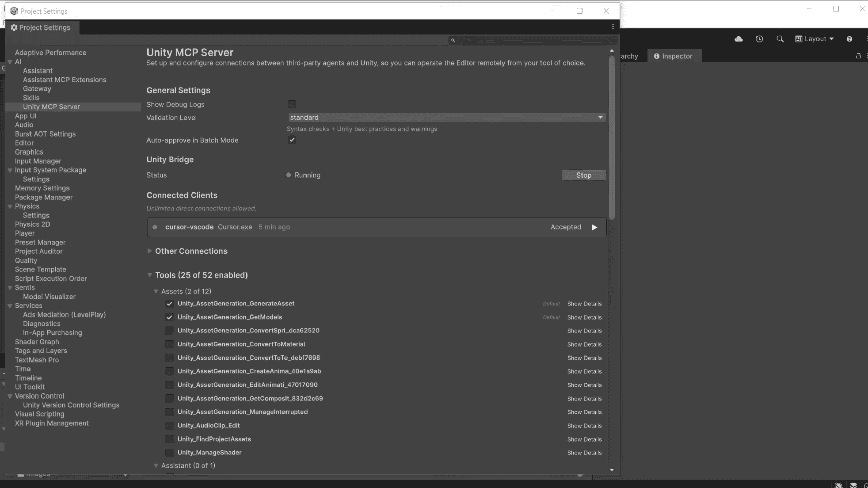Toggle the Inspector lock icon

coord(859,56)
